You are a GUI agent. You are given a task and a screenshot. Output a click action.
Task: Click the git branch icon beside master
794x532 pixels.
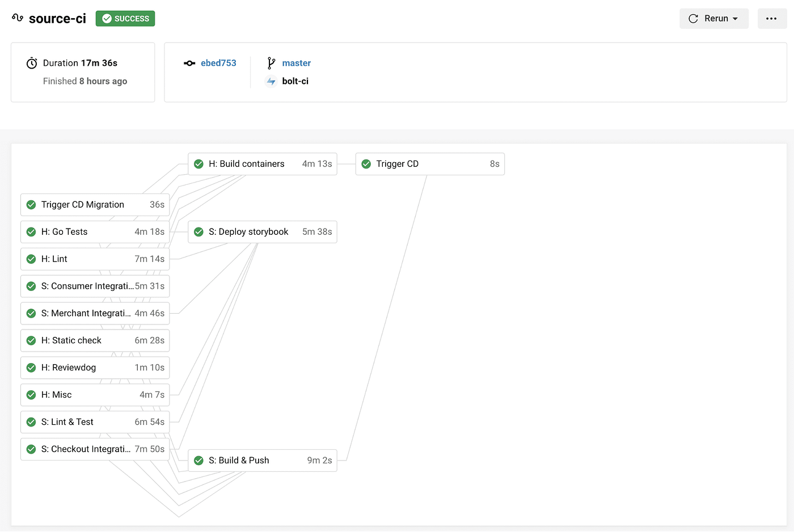pyautogui.click(x=271, y=63)
